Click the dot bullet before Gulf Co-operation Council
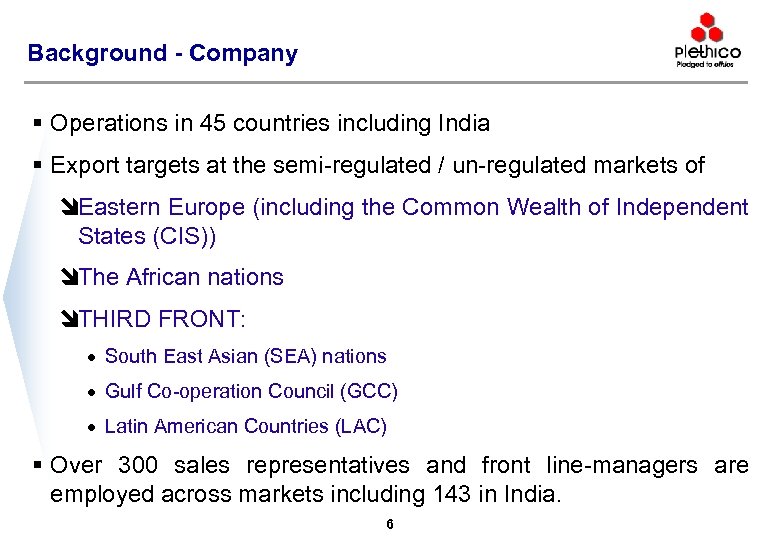780x540 pixels. 91,392
